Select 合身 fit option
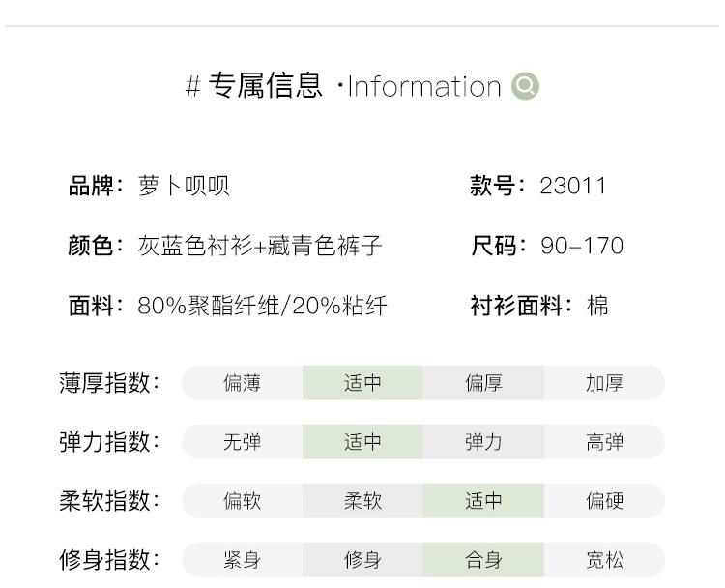Viewport: 725px width, 588px height. point(483,560)
